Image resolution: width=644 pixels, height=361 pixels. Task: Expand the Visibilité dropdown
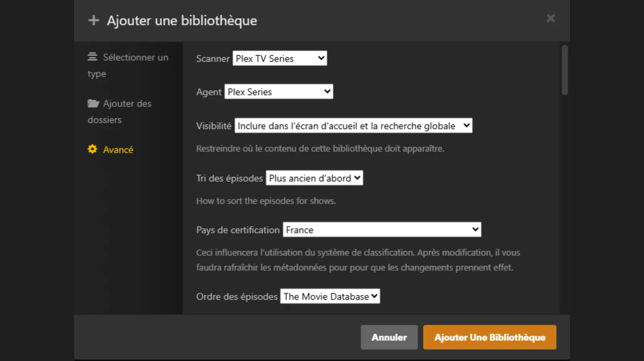[x=353, y=126]
